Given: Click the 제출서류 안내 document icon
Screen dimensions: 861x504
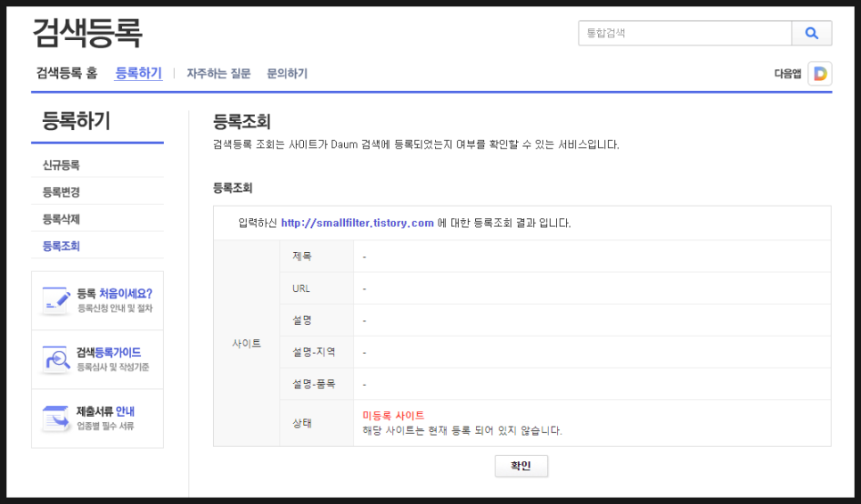Looking at the screenshot, I should point(56,418).
